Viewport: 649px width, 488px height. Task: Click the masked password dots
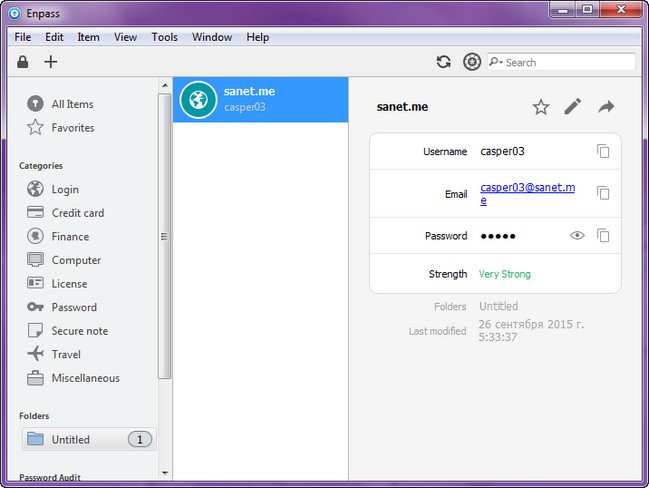(x=498, y=236)
